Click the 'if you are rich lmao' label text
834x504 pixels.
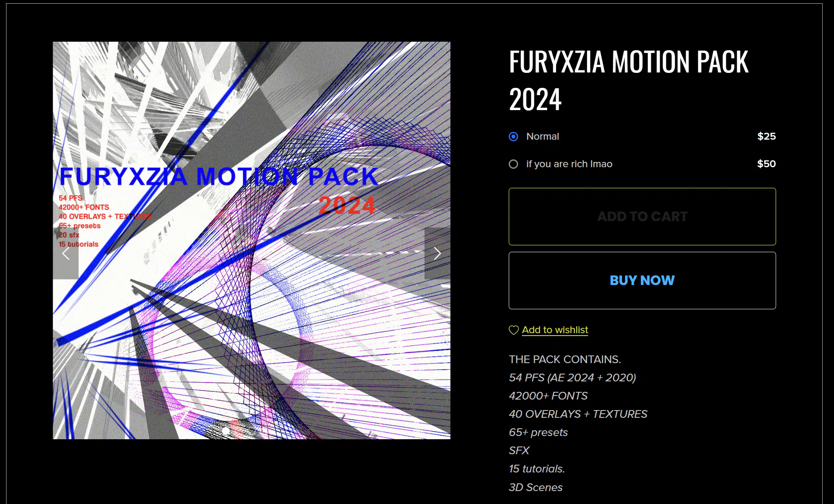(x=569, y=164)
